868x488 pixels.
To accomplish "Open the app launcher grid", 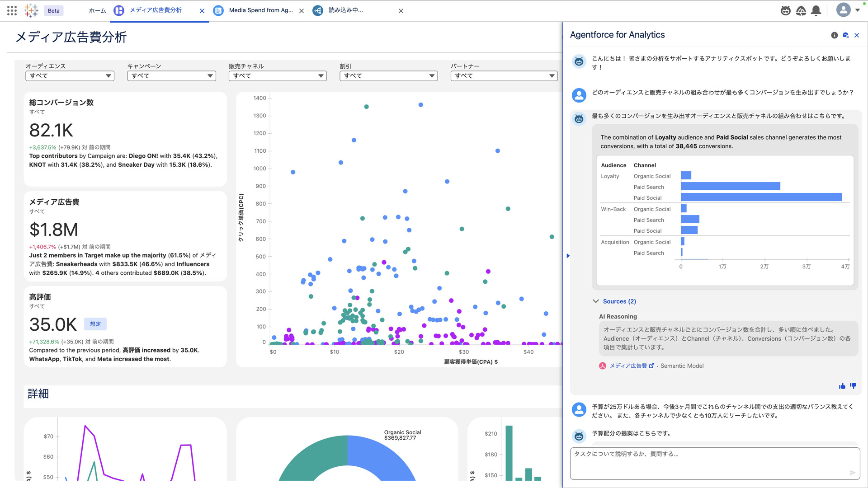I will [12, 10].
